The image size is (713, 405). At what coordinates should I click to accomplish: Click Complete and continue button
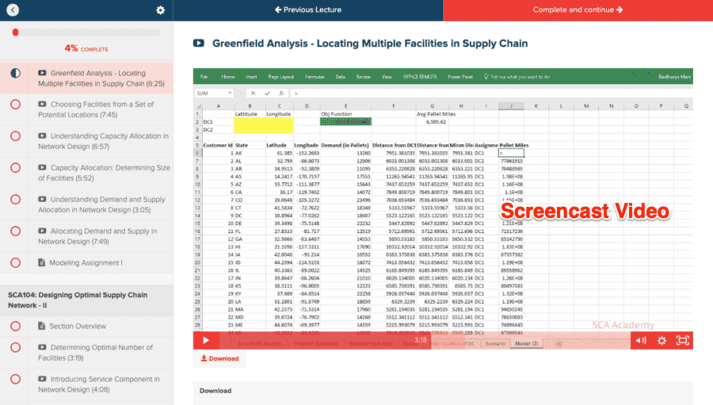(578, 10)
